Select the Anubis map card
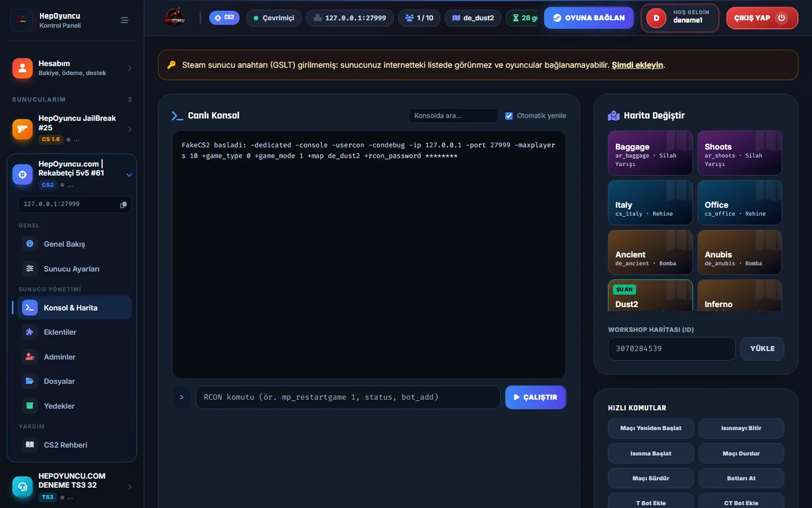 click(x=740, y=252)
